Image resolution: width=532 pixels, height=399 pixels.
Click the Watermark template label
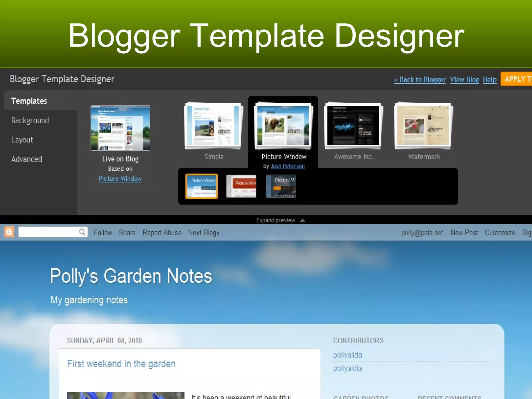(424, 157)
